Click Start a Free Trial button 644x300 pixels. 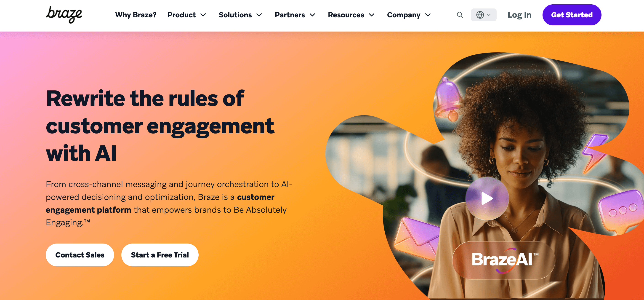(x=160, y=255)
